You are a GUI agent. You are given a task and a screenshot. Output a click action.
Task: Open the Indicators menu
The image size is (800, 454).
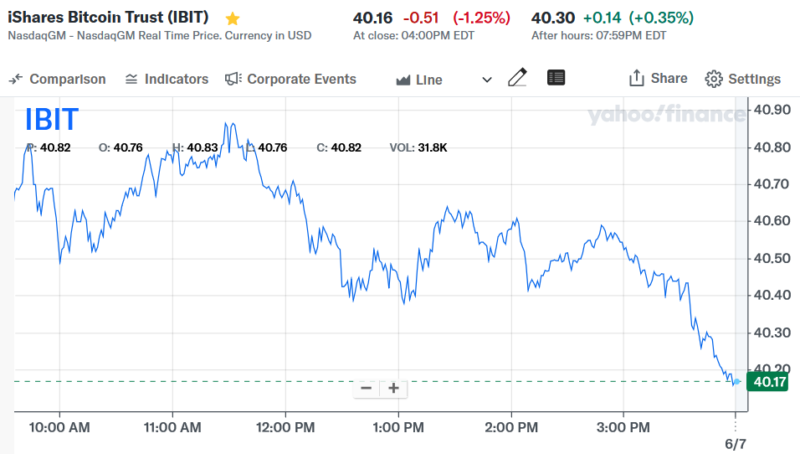(176, 79)
